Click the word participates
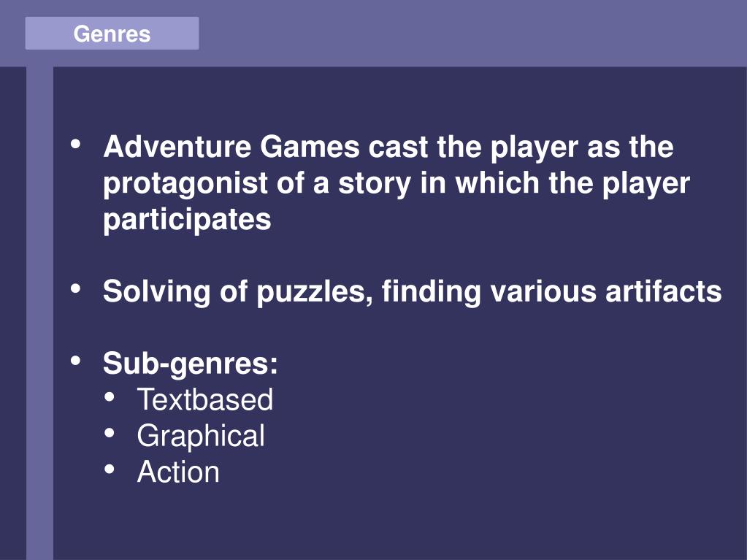747x560 pixels. 187,221
